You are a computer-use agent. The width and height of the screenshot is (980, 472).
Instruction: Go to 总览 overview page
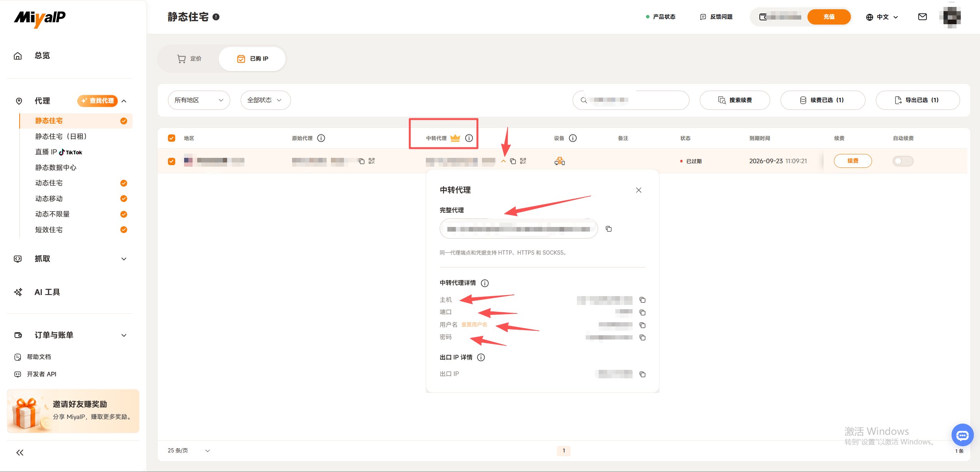[42, 56]
